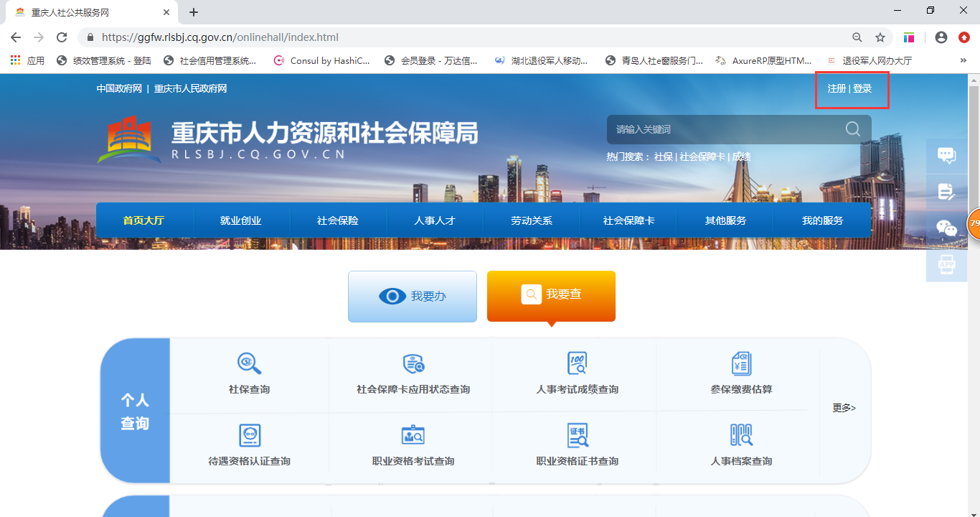Click hot search term 成绩
Viewport: 980px width, 517px height.
741,157
